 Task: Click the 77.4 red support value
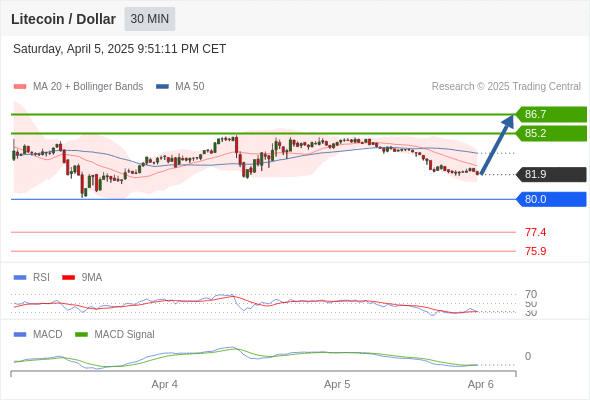pos(535,233)
